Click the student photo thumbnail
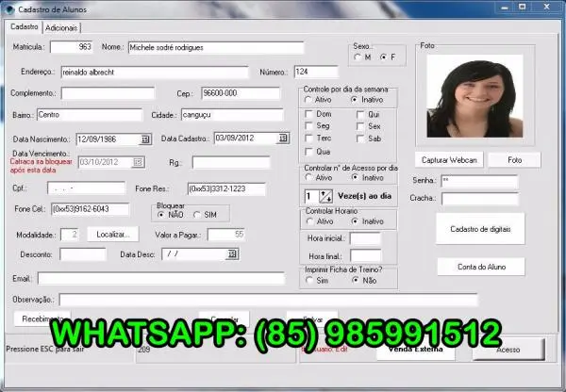 pos(468,99)
